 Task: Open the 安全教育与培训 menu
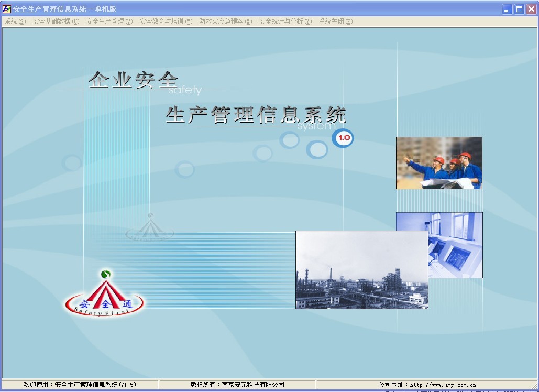166,21
